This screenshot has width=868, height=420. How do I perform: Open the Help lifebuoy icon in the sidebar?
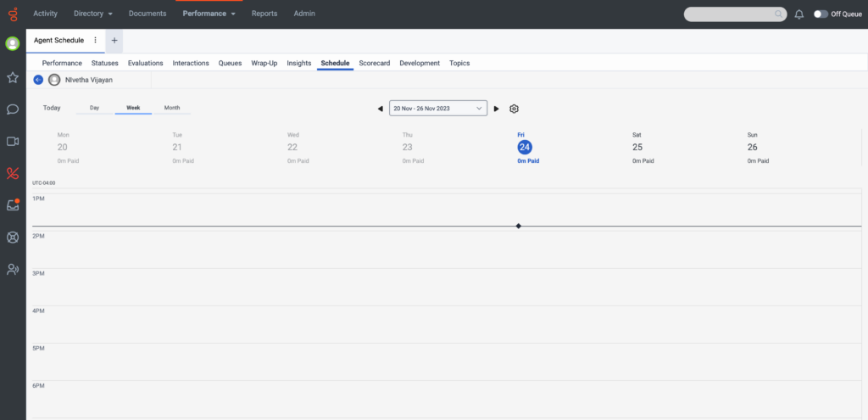pos(13,237)
